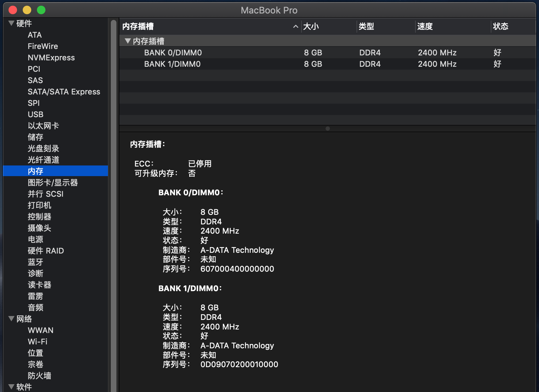Click the BANK 1 serial number 0D09070200010000

pyautogui.click(x=239, y=364)
